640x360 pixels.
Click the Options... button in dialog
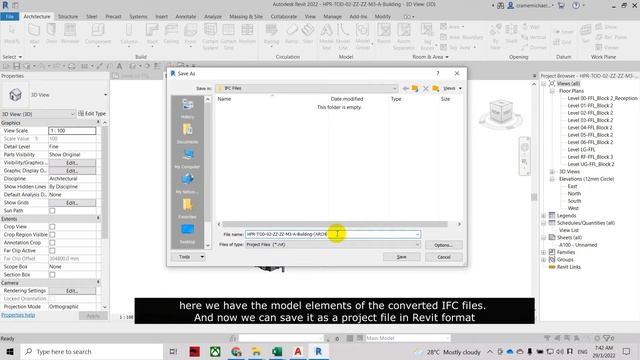[444, 245]
